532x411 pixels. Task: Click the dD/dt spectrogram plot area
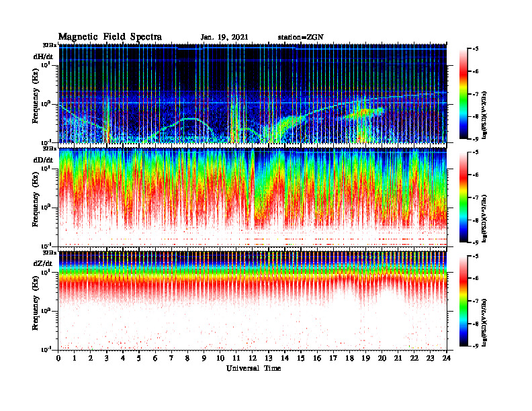tap(253, 197)
